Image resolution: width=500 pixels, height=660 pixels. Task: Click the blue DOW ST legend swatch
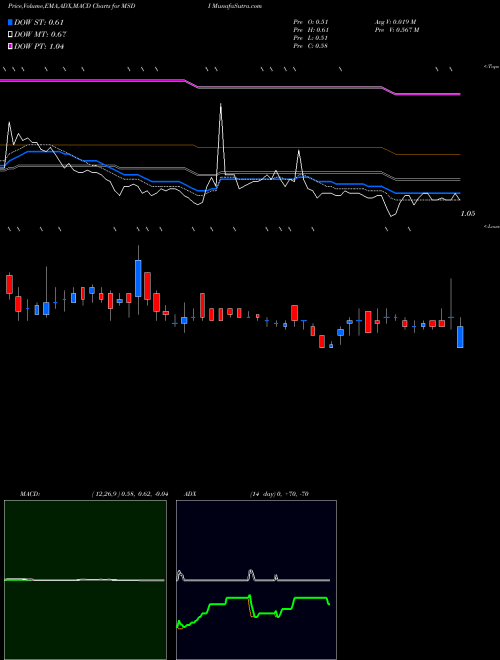[x=10, y=22]
